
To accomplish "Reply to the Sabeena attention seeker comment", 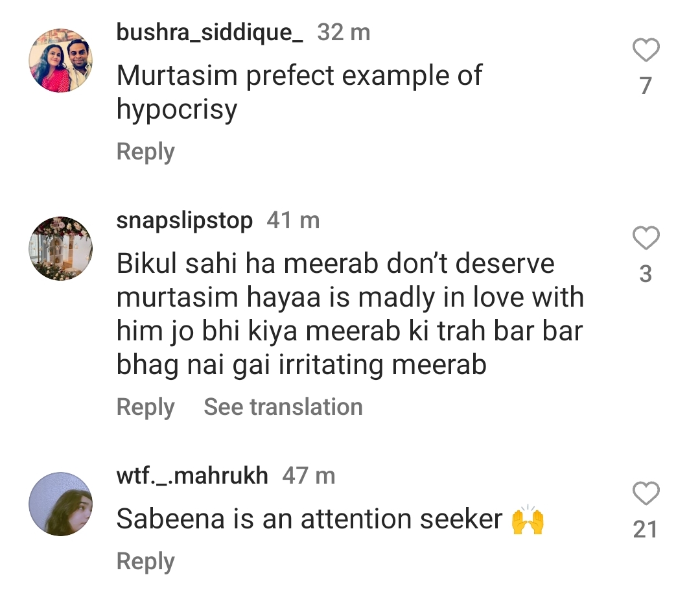I will point(145,561).
